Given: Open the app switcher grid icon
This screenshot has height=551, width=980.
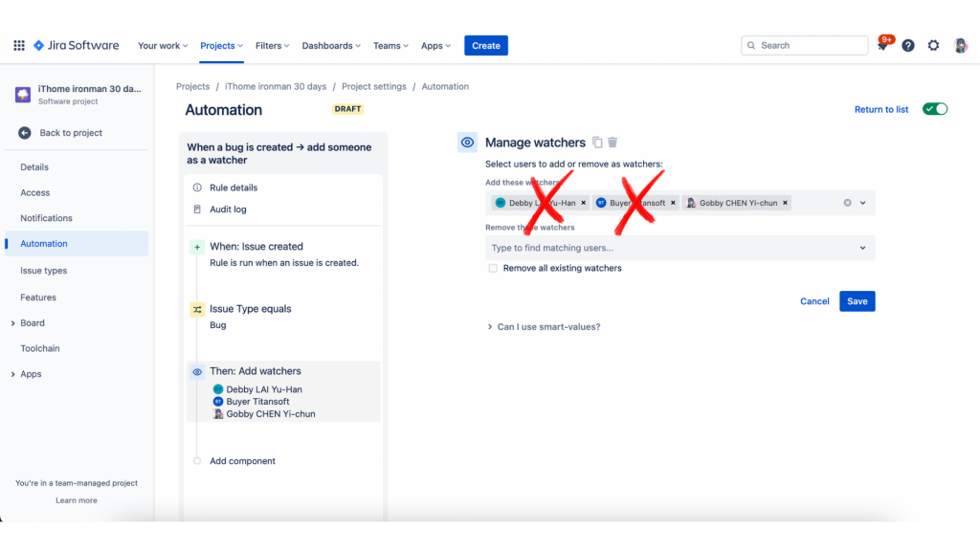Looking at the screenshot, I should 19,46.
